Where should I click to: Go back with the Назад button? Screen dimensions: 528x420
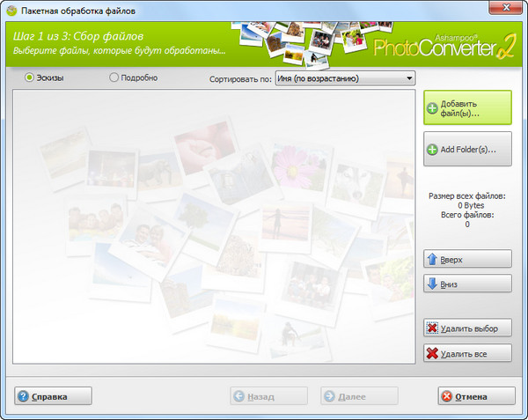click(269, 397)
